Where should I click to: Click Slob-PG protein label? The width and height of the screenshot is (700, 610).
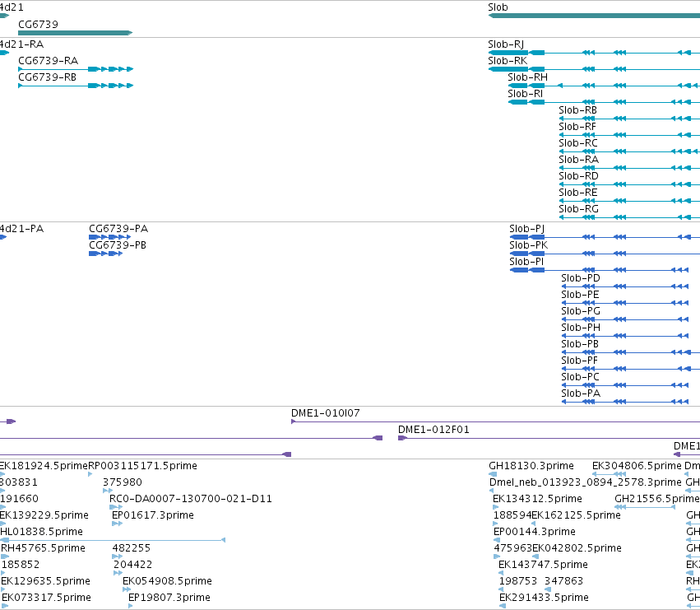point(581,311)
